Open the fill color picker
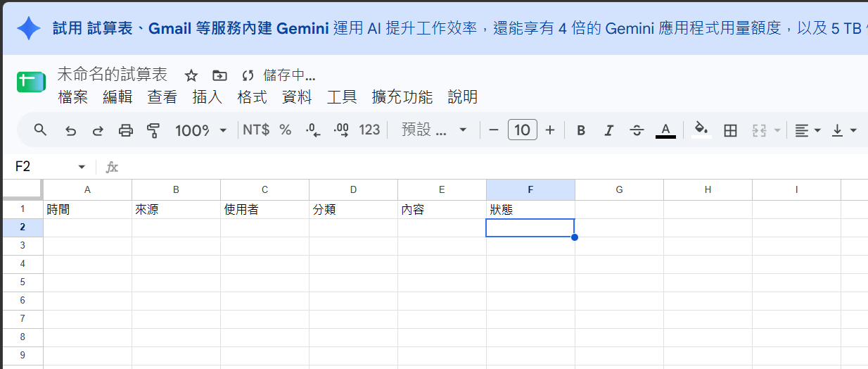 coord(701,130)
